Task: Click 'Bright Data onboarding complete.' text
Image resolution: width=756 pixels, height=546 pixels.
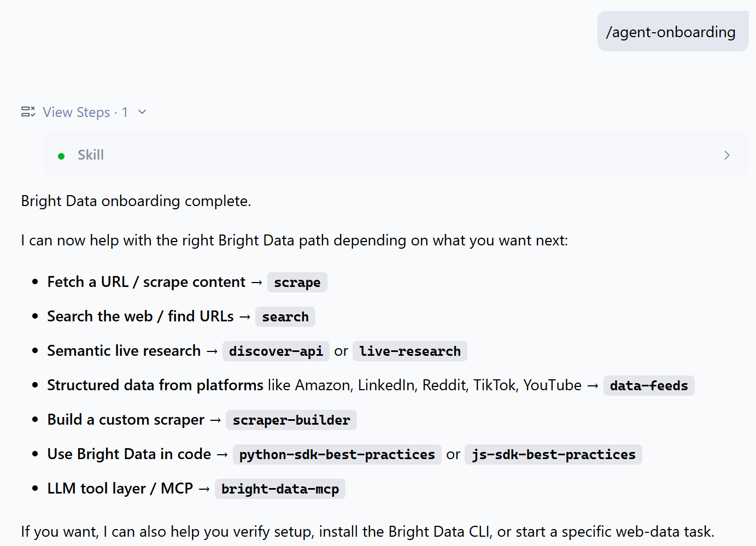Action: pyautogui.click(x=136, y=201)
